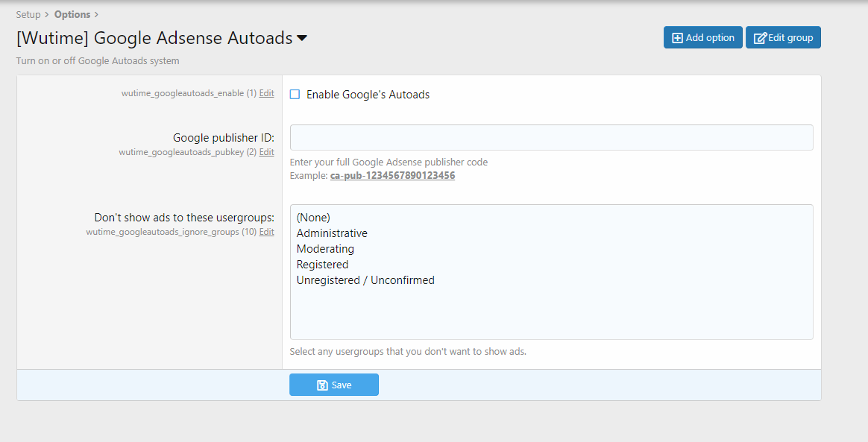Expand the page title dropdown caret

coord(302,39)
